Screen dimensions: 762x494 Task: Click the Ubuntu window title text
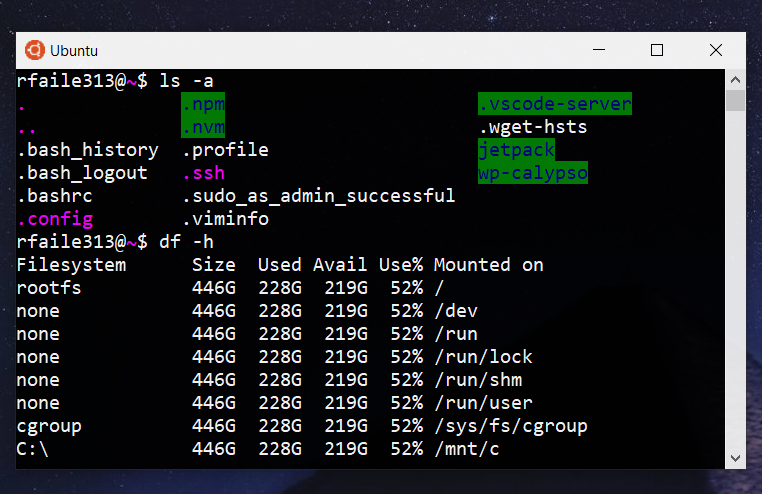coord(74,51)
